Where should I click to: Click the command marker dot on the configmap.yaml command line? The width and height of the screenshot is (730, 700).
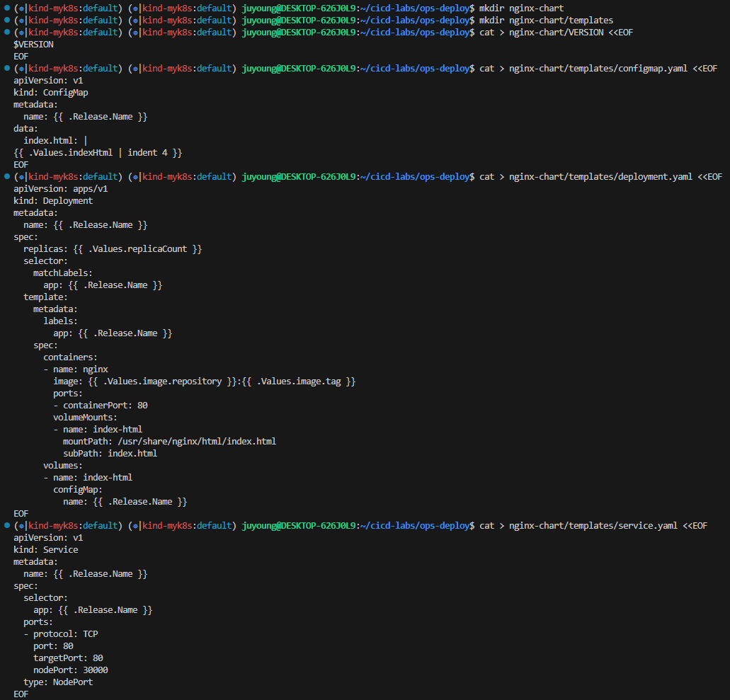tap(7, 68)
